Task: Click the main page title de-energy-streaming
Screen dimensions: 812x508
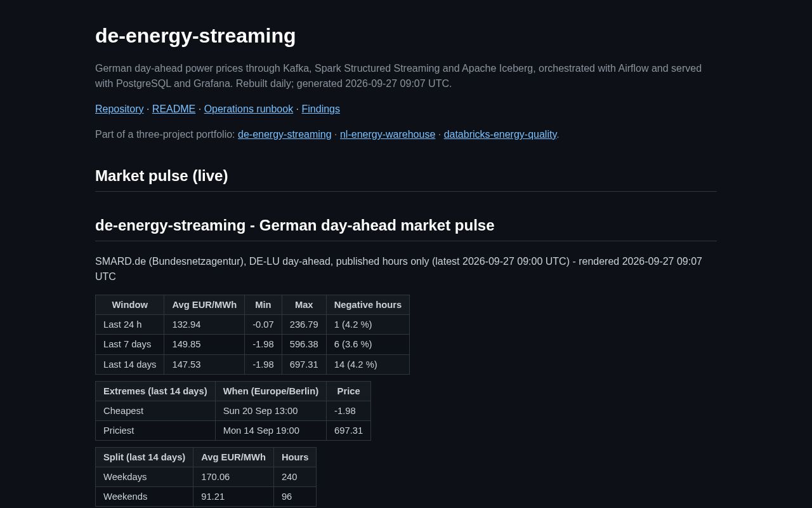Action: pyautogui.click(x=195, y=36)
